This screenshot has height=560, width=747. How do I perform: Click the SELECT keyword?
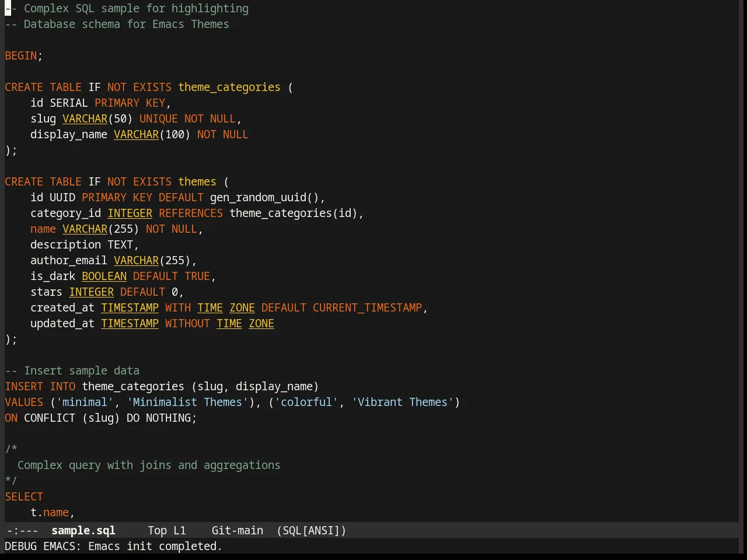point(24,496)
